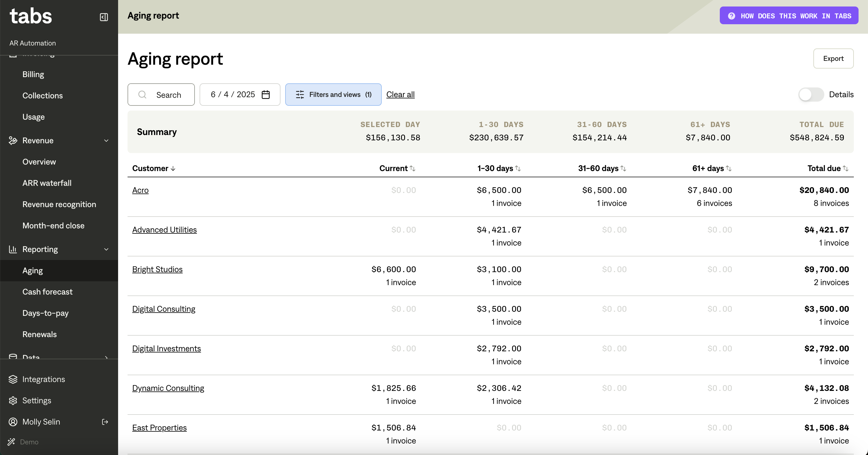Click Digital Consulting's $3,500.00 total due
This screenshot has height=455, width=868.
coord(827,309)
